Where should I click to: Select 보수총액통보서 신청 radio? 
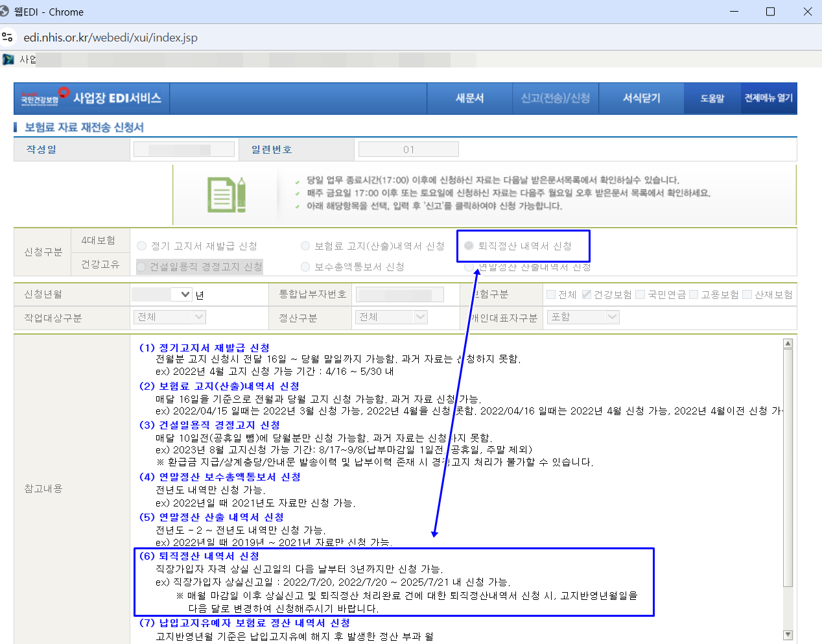[x=305, y=267]
